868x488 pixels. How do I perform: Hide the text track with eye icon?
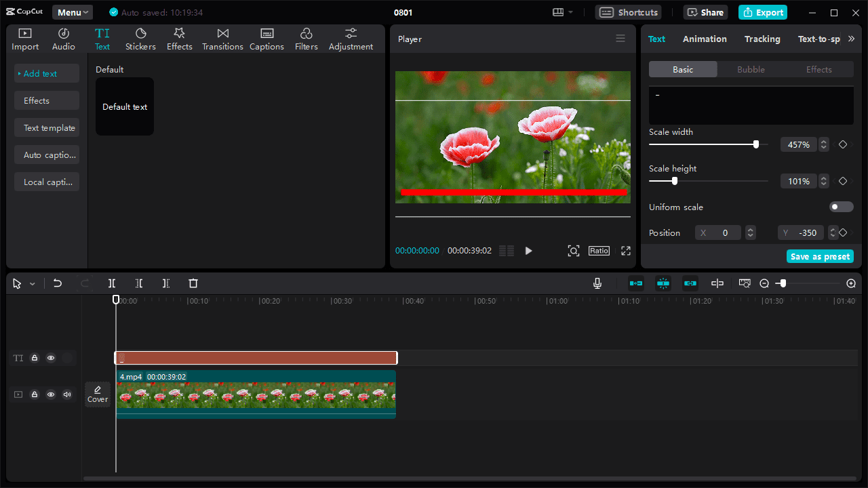click(51, 358)
